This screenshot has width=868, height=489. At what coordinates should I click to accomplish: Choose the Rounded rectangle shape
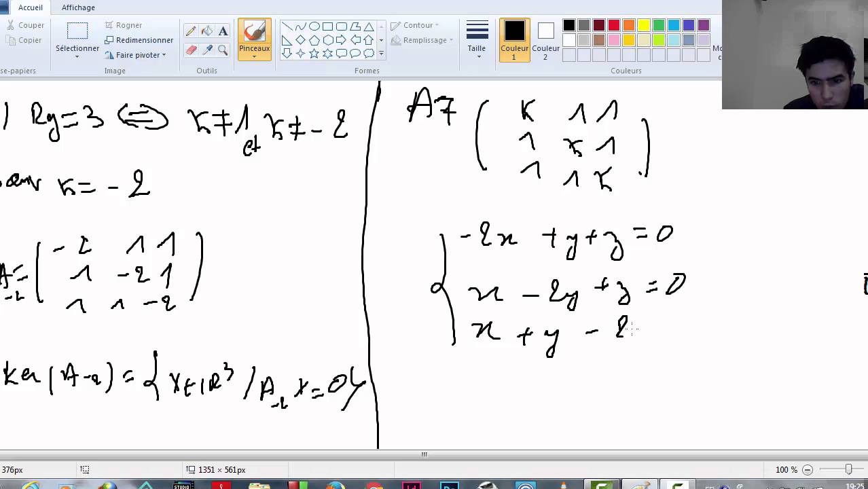(341, 26)
